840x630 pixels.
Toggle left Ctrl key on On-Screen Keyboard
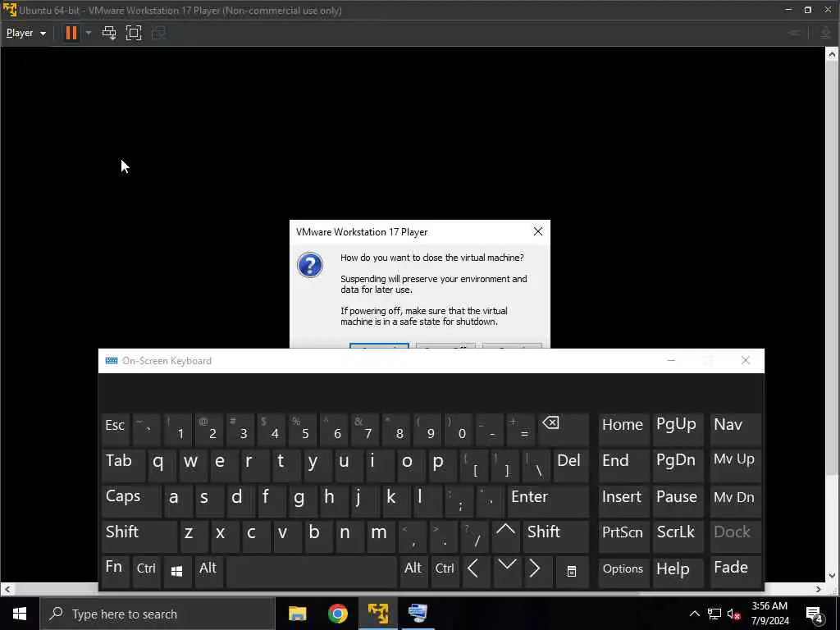(x=146, y=572)
